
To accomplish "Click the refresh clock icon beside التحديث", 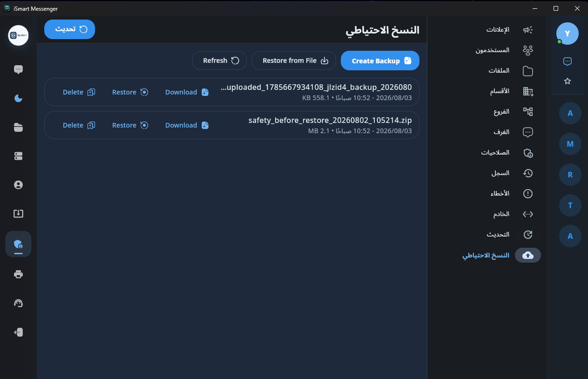I will tap(528, 235).
